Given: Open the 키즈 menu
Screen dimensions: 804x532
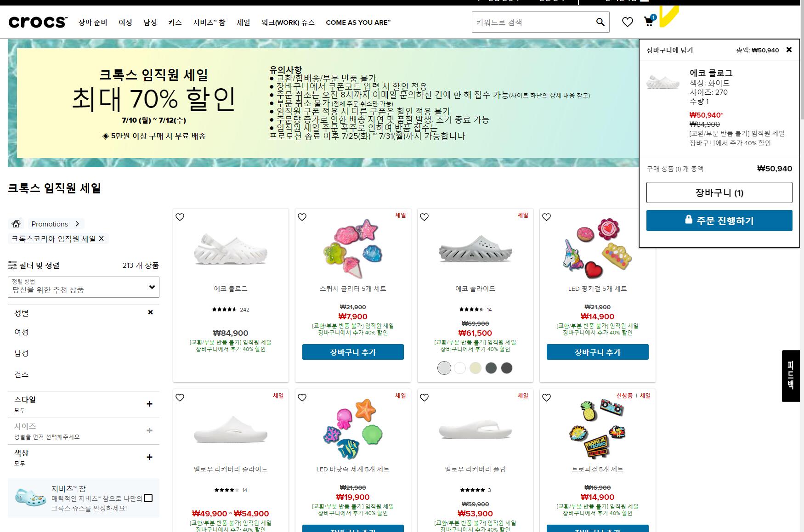Looking at the screenshot, I should click(175, 22).
